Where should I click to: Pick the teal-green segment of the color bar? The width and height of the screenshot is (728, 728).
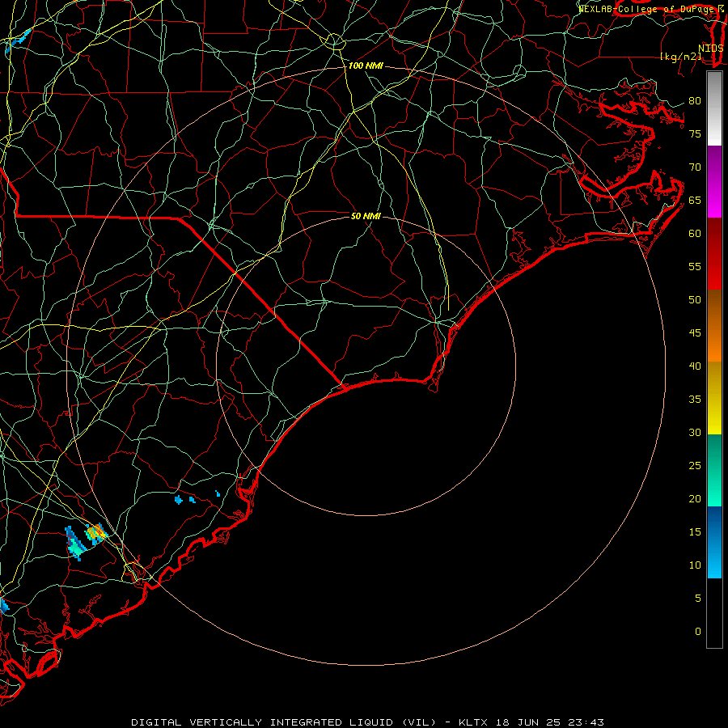[714, 470]
